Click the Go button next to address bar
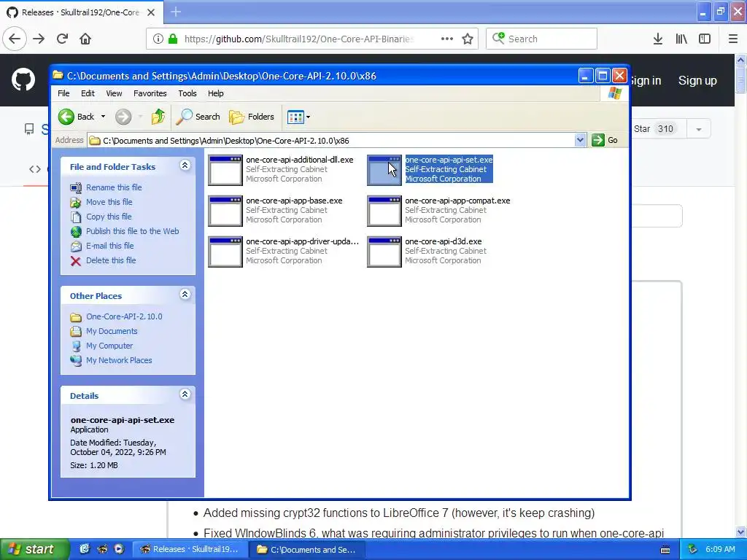 pyautogui.click(x=605, y=141)
